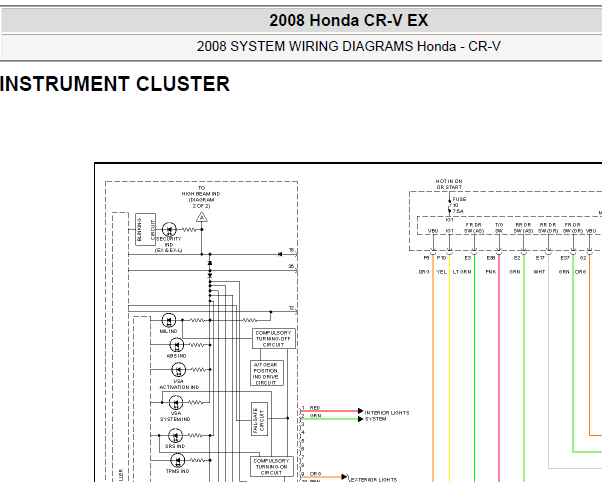Click the 'RED' wire color label
Viewport: 602px width, 482px height.
[x=315, y=408]
